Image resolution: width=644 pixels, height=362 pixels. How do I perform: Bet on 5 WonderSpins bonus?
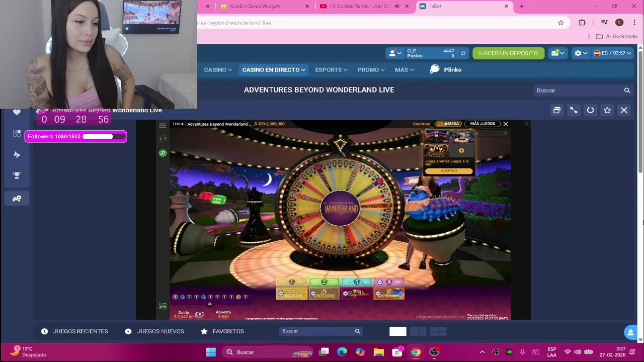coord(324,294)
